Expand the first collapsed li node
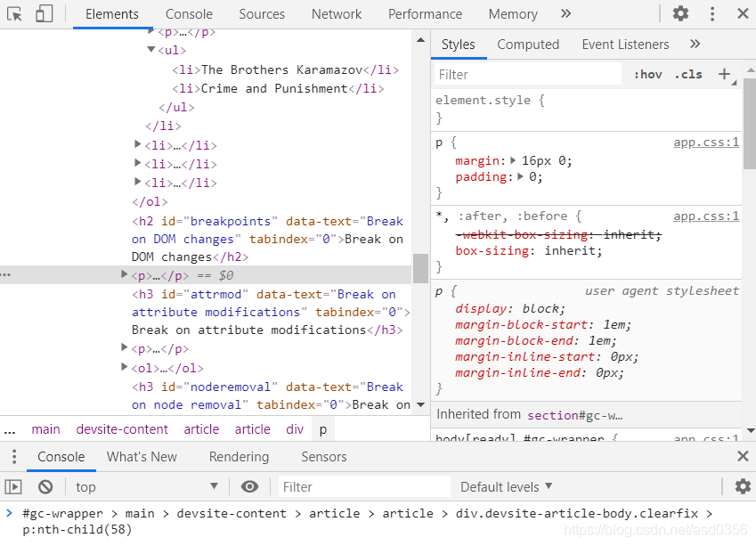Viewport: 756px width, 546px height. click(137, 143)
